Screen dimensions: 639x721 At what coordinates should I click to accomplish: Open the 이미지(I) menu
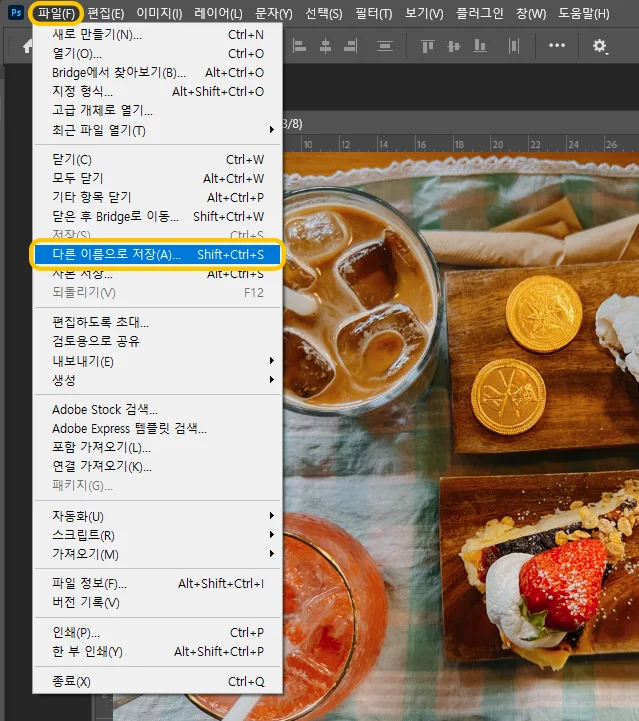click(159, 13)
